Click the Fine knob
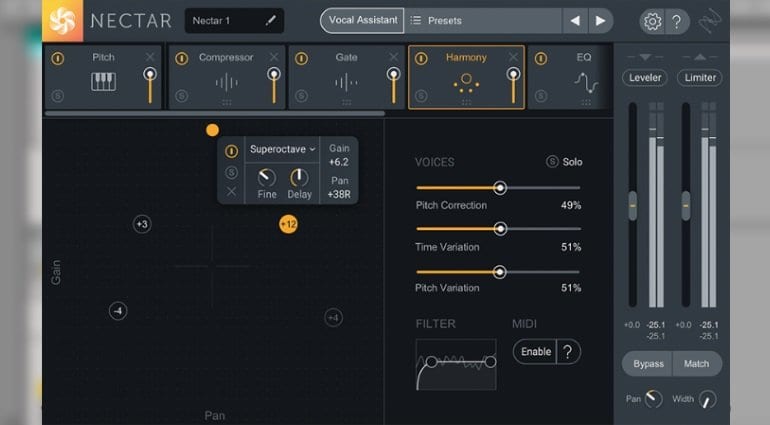Viewport: 770px width, 425px height. pyautogui.click(x=267, y=178)
